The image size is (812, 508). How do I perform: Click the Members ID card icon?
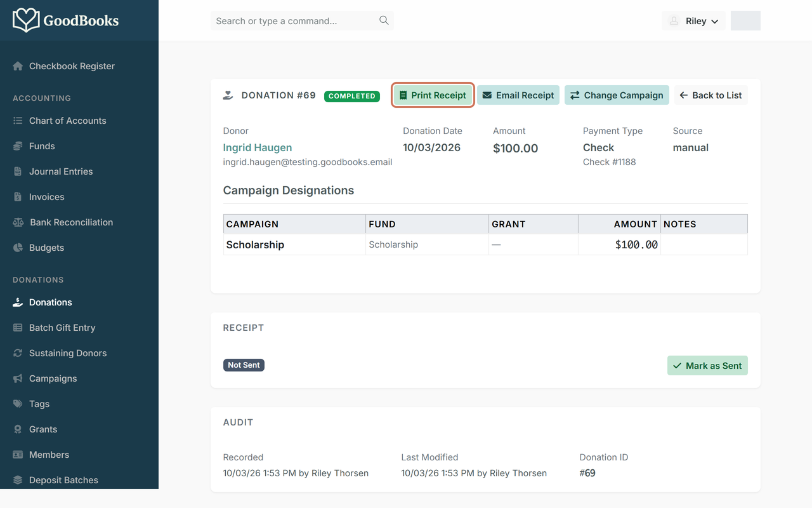[18, 455]
